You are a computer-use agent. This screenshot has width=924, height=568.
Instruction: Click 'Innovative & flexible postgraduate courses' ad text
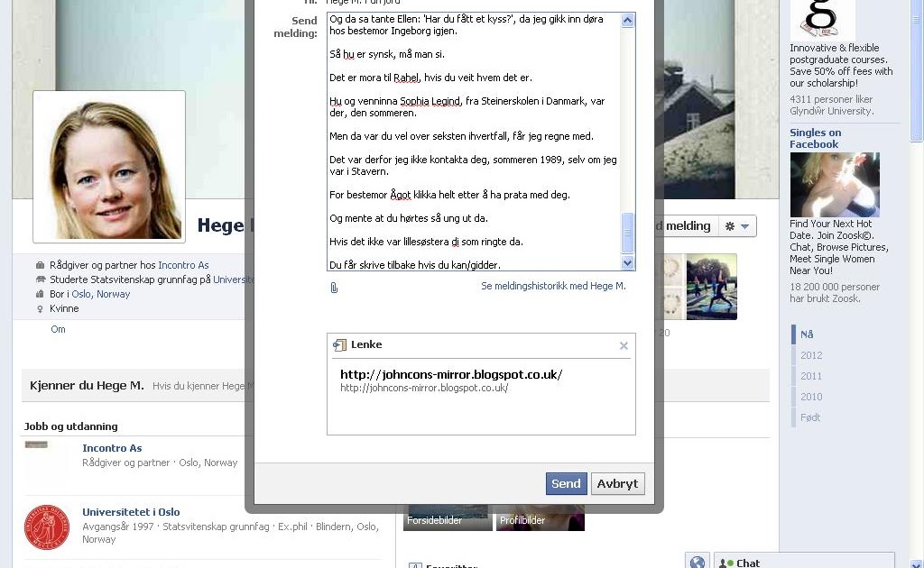tap(841, 65)
